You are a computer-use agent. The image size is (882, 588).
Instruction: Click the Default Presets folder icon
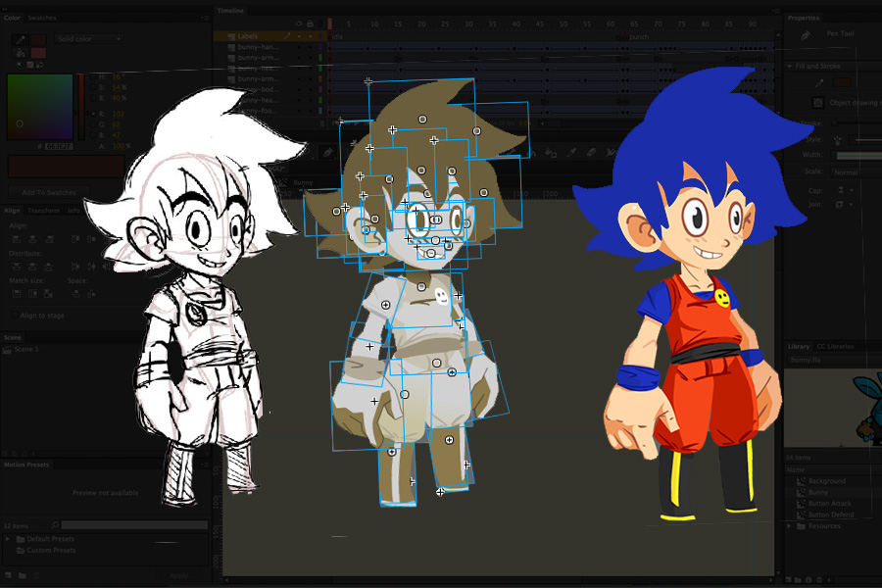point(21,539)
